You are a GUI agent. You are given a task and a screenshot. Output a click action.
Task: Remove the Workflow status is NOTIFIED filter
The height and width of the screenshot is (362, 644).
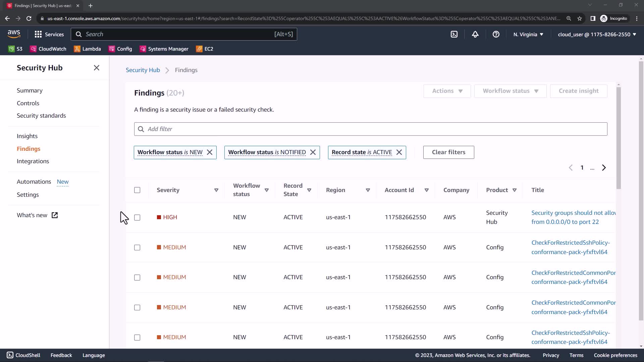pos(313,152)
